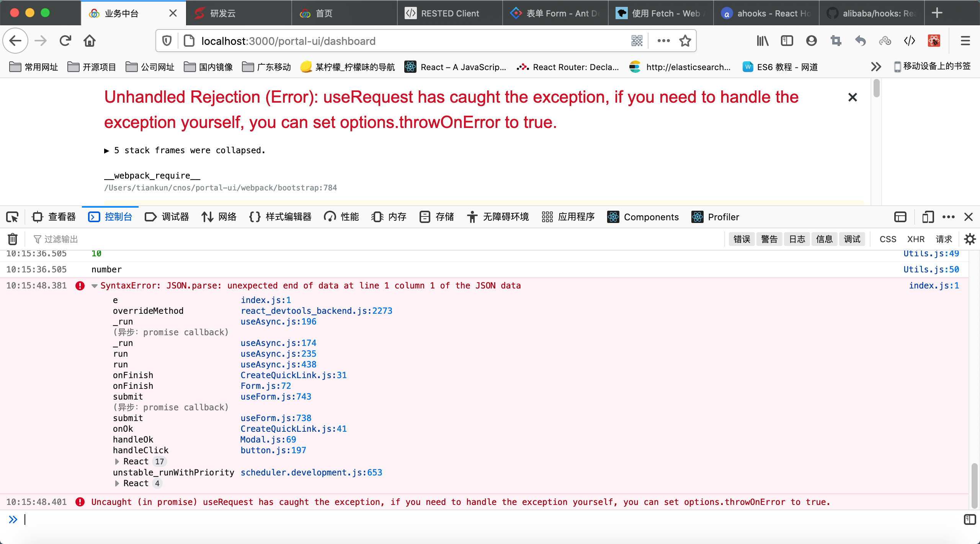Open the Firefox library icon
The width and height of the screenshot is (980, 544).
click(x=762, y=41)
